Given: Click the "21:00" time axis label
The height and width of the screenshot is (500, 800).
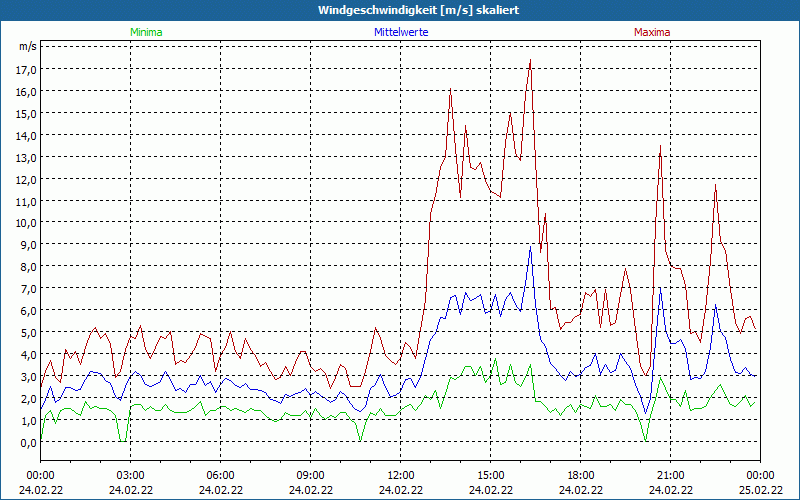Looking at the screenshot, I should pos(670,476).
